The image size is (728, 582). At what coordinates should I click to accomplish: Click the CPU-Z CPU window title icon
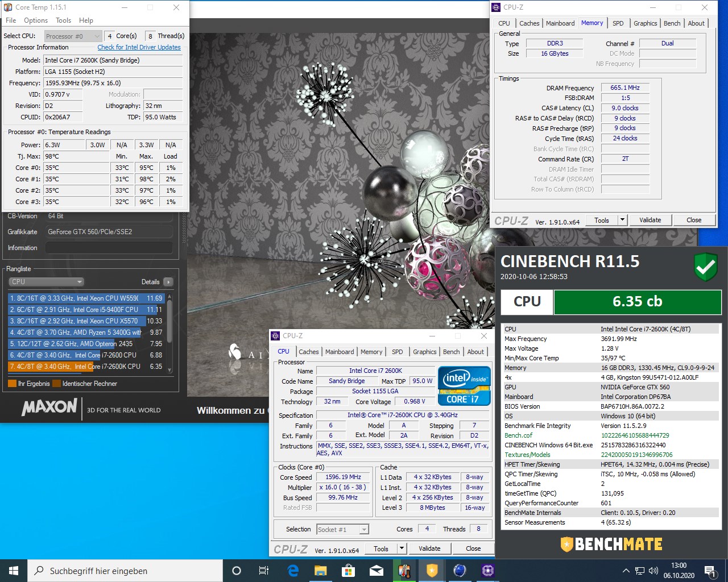click(x=276, y=336)
